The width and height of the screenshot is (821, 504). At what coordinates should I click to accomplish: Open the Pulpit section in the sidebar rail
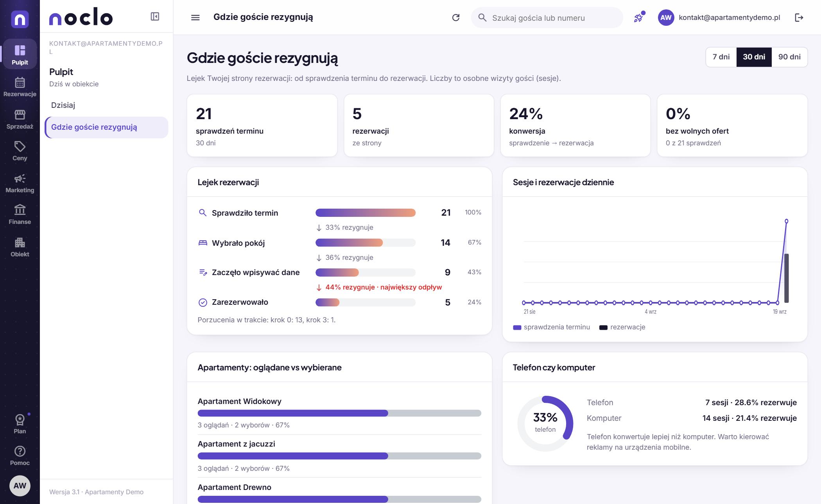[x=20, y=54]
